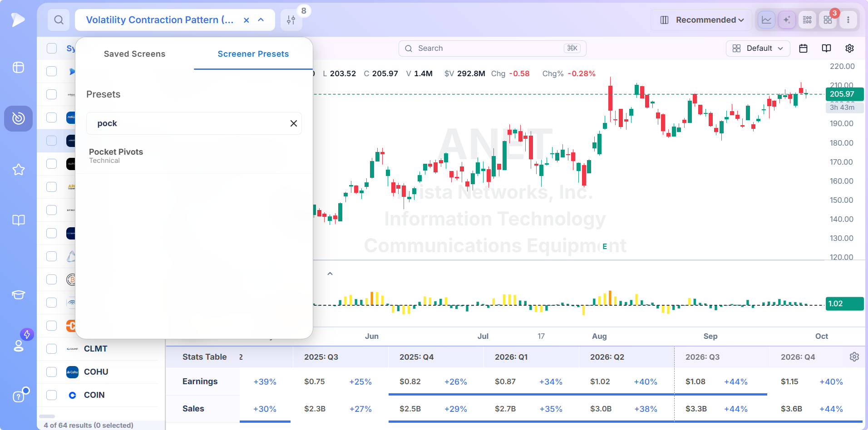Open the grid layout with notification badge
This screenshot has width=868, height=430.
pos(828,20)
